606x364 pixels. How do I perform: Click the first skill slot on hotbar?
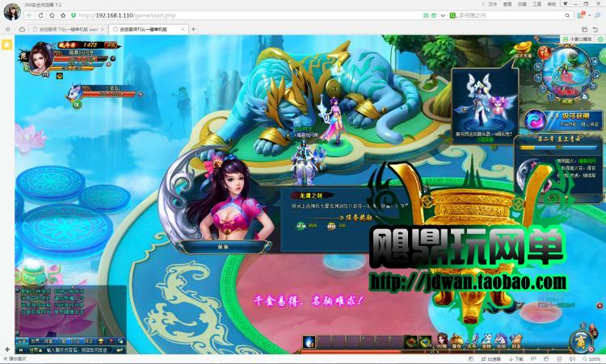click(x=309, y=342)
